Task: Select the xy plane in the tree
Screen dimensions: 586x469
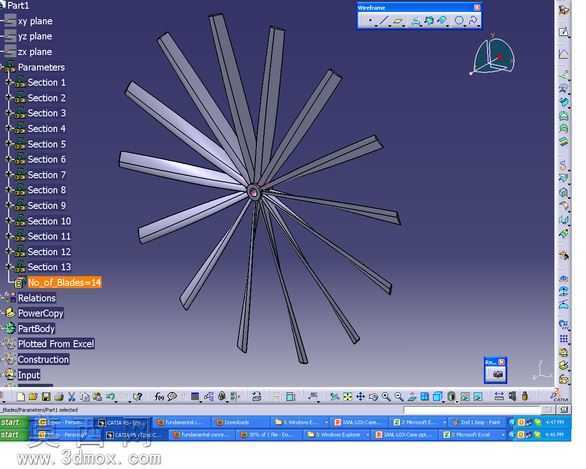Action: pos(35,21)
